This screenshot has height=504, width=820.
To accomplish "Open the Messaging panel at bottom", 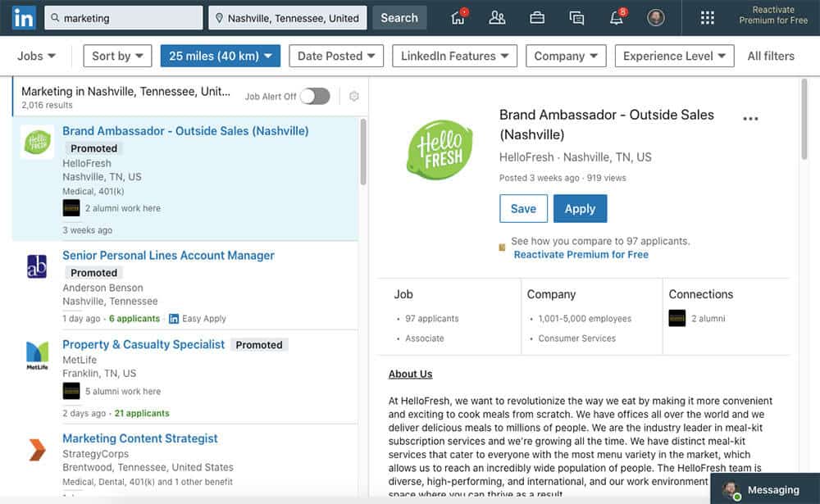I will tap(765, 489).
